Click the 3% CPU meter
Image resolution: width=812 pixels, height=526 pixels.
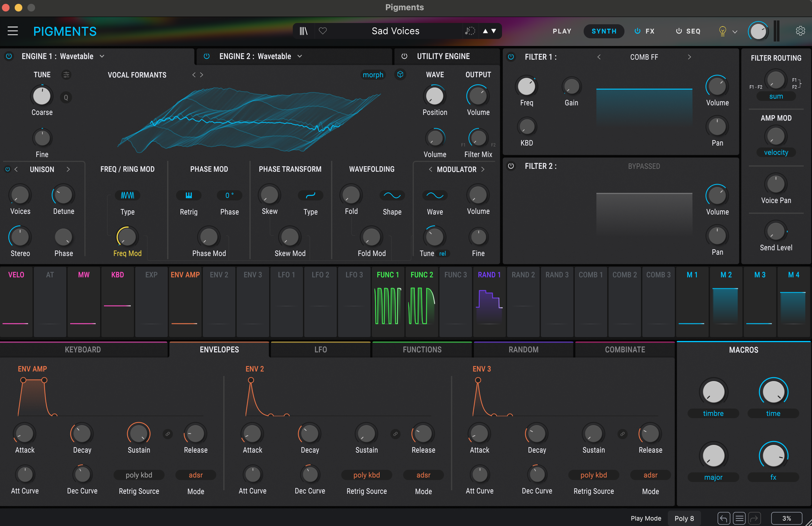(x=786, y=518)
